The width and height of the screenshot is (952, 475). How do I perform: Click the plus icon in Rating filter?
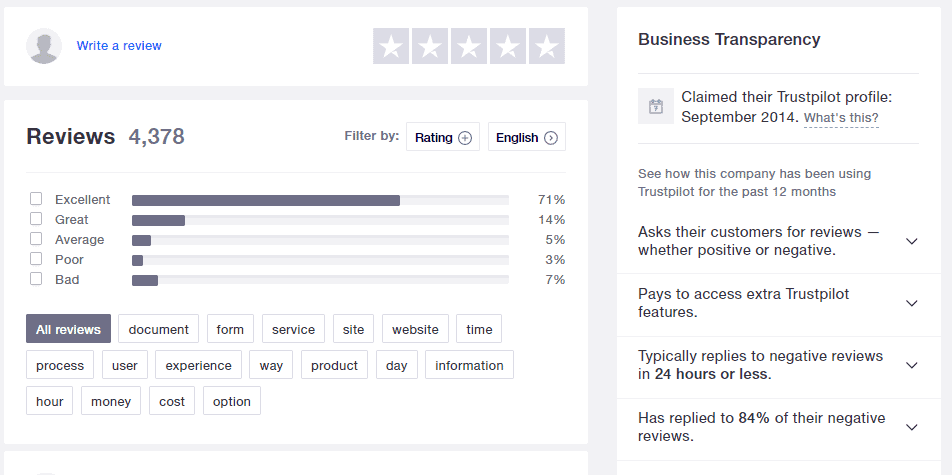click(464, 138)
